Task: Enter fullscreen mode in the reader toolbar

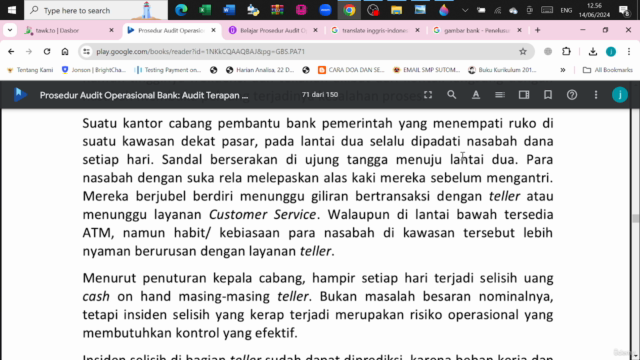Action: click(x=428, y=95)
